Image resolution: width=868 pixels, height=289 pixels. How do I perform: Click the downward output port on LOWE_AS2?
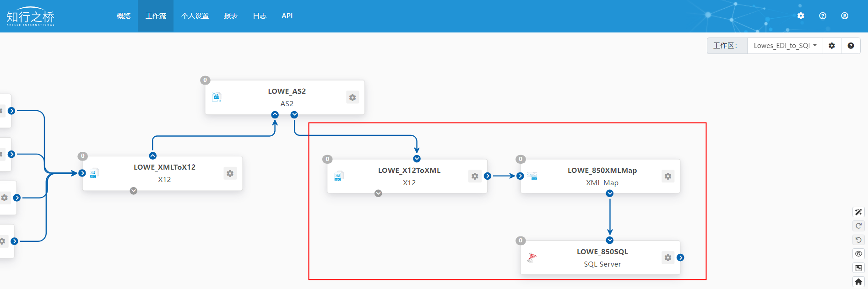pyautogui.click(x=294, y=115)
